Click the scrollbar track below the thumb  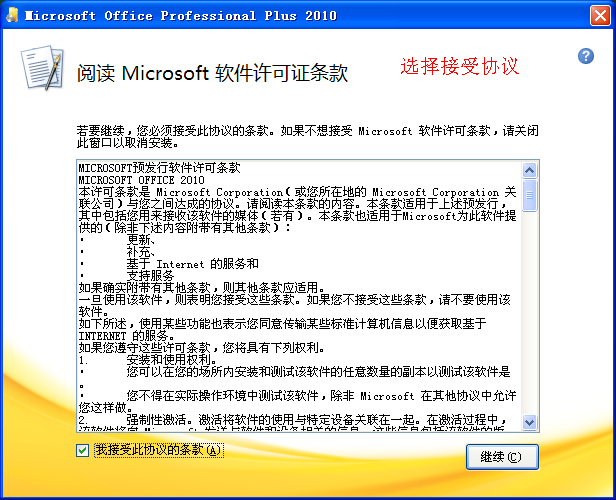530,313
